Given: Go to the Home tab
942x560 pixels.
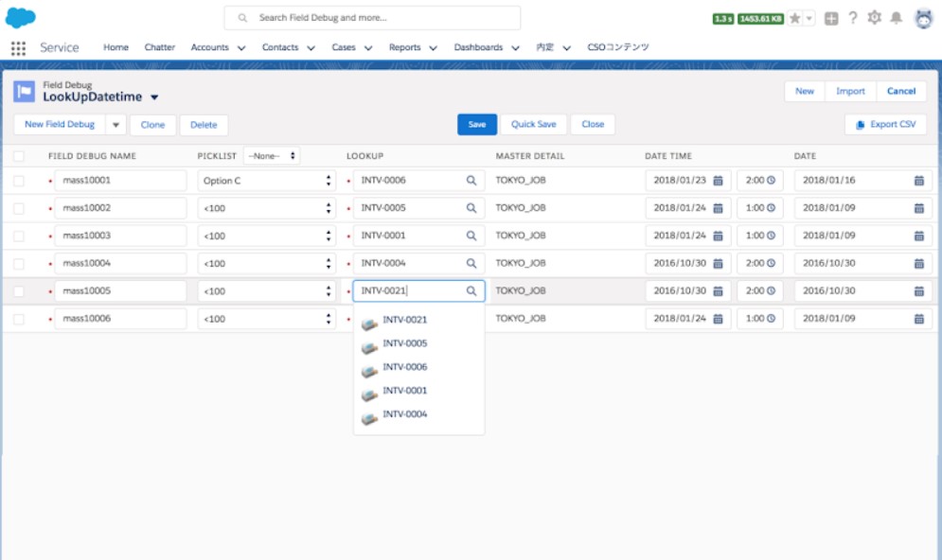Looking at the screenshot, I should point(116,46).
